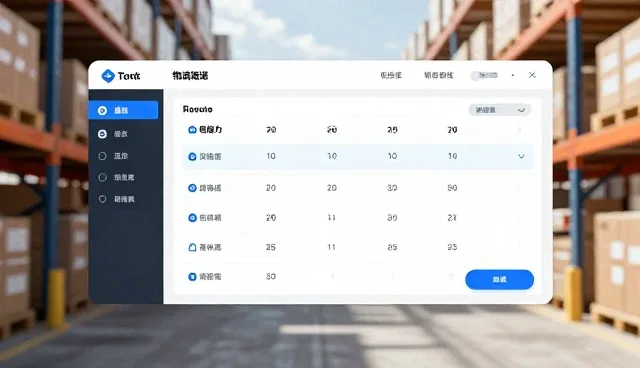
Task: Click the small dot beside the header toggle
Action: [x=513, y=75]
